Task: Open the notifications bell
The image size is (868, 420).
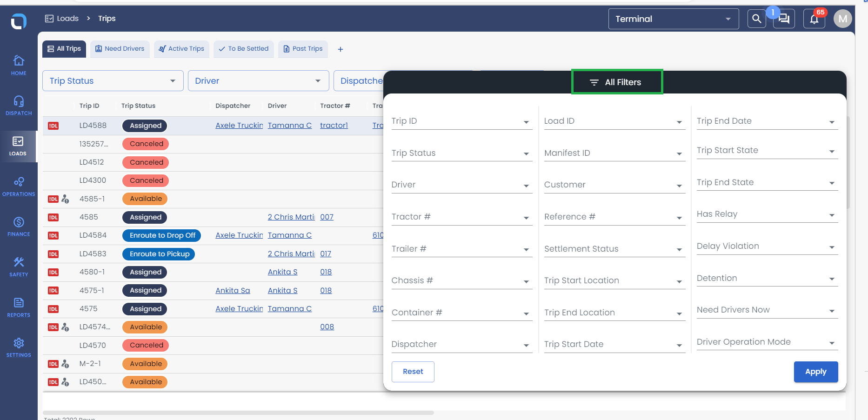Action: coord(814,19)
